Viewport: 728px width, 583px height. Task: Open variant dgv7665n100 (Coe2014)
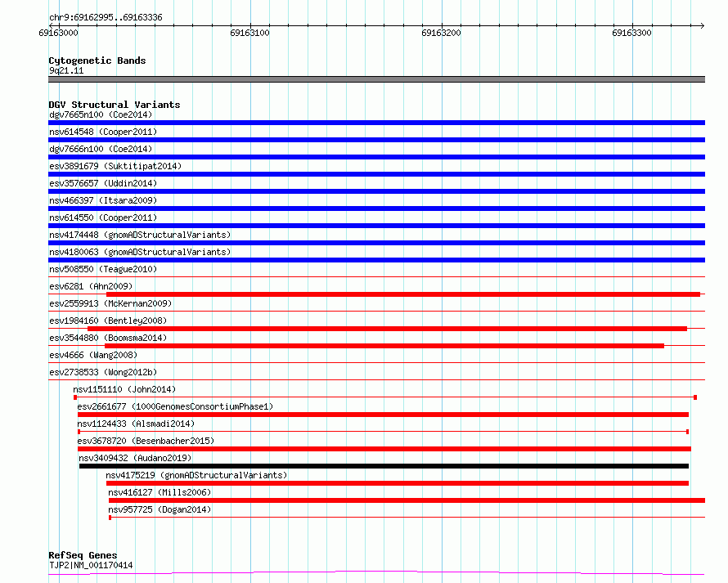pyautogui.click(x=101, y=114)
